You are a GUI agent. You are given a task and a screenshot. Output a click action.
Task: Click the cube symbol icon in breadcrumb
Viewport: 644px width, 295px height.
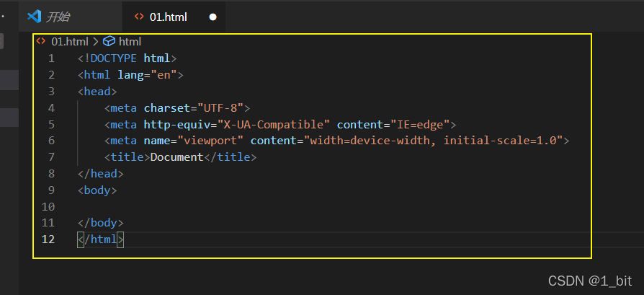pos(109,41)
